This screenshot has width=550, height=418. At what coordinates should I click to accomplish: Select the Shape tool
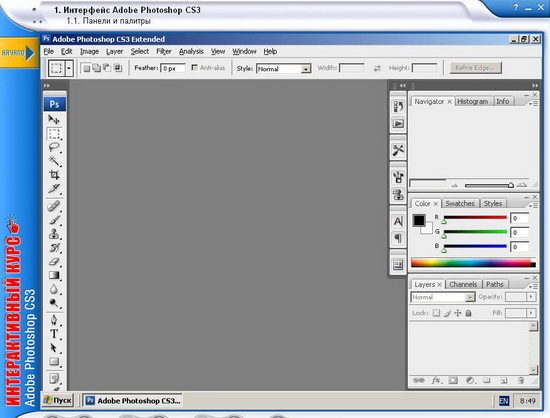pos(54,362)
